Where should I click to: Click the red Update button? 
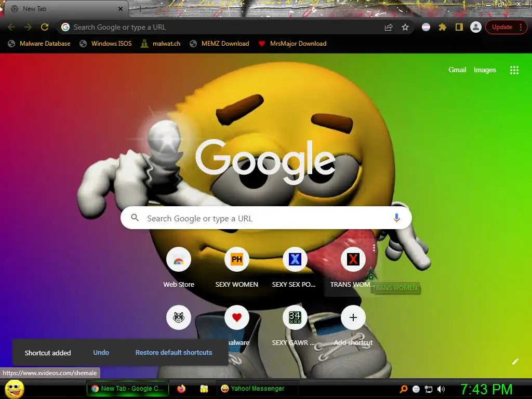pos(502,27)
